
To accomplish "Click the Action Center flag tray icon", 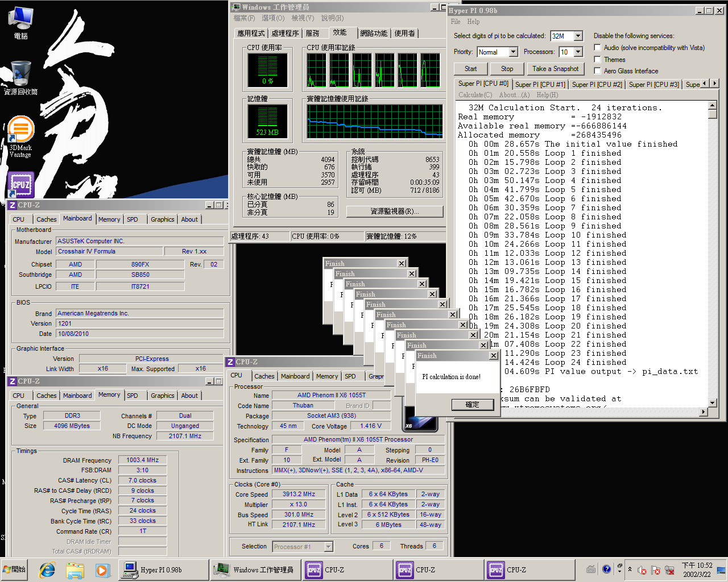I will click(656, 570).
